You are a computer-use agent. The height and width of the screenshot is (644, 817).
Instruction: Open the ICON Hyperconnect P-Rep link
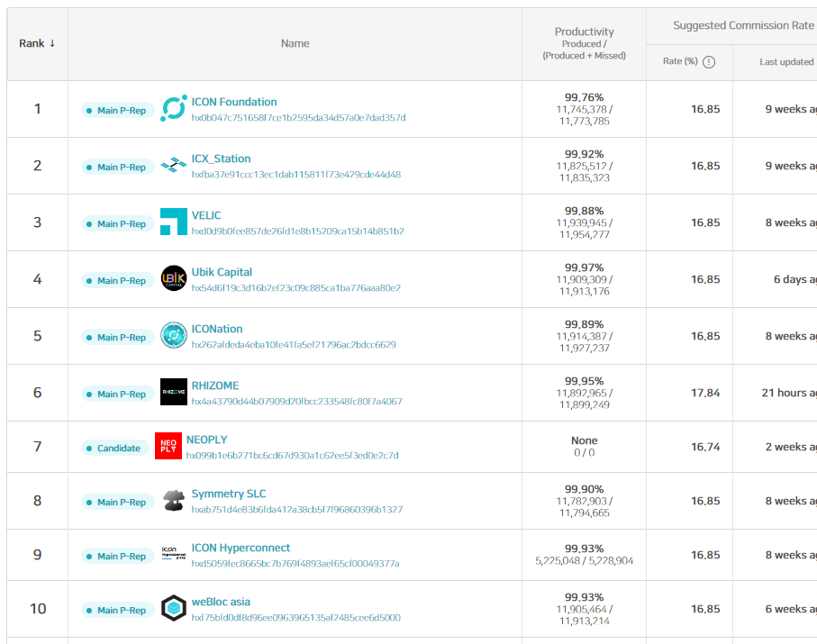[241, 548]
